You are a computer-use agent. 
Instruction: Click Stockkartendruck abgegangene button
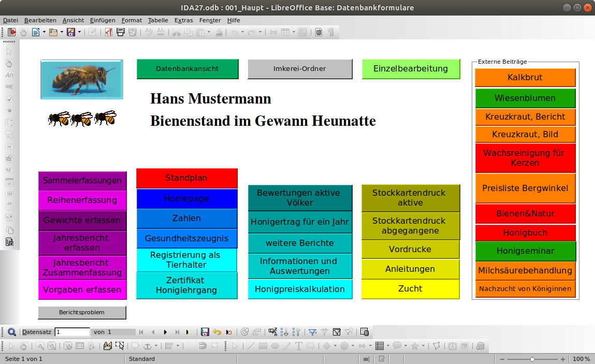tap(410, 226)
